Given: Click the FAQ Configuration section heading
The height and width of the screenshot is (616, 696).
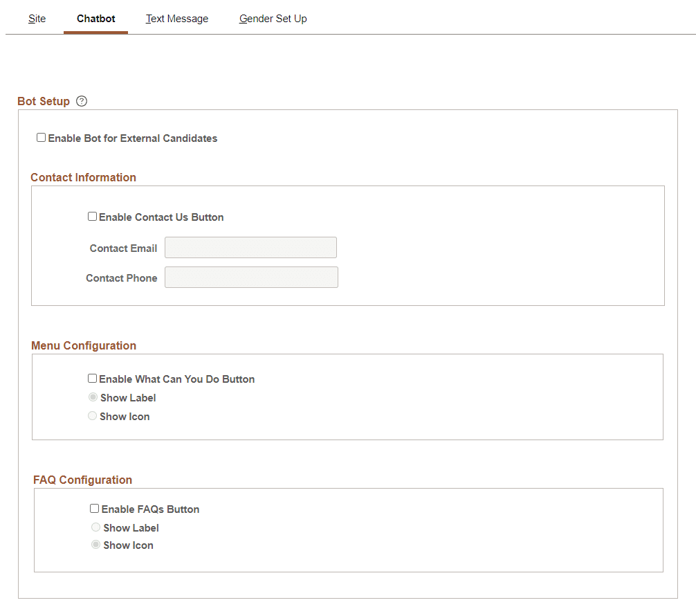Looking at the screenshot, I should click(81, 480).
